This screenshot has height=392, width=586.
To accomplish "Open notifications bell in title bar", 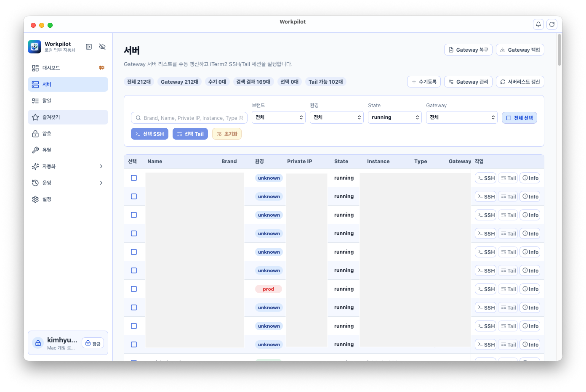I will [x=538, y=24].
